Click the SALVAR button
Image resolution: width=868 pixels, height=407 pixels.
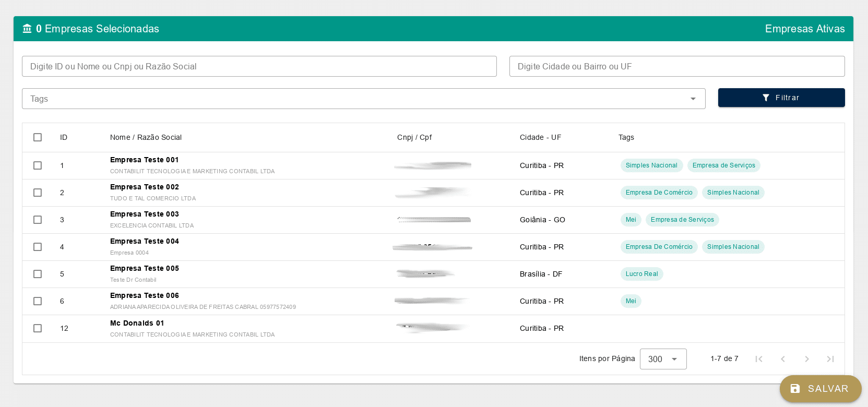coord(820,389)
